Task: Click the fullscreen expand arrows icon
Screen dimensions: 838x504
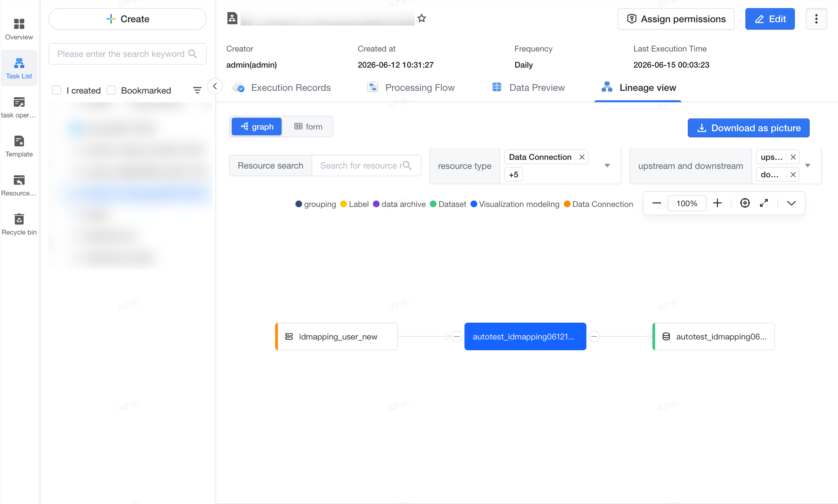Action: click(x=764, y=203)
